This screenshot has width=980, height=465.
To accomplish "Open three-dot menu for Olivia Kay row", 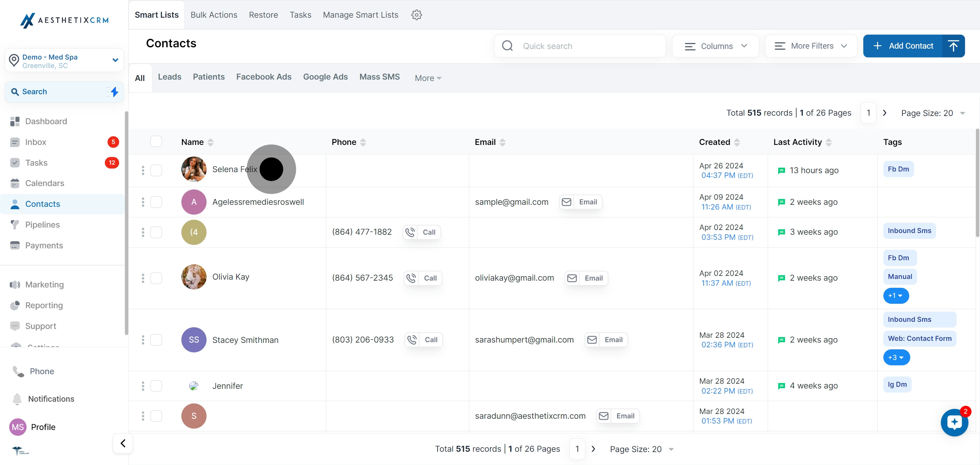I will pos(143,278).
